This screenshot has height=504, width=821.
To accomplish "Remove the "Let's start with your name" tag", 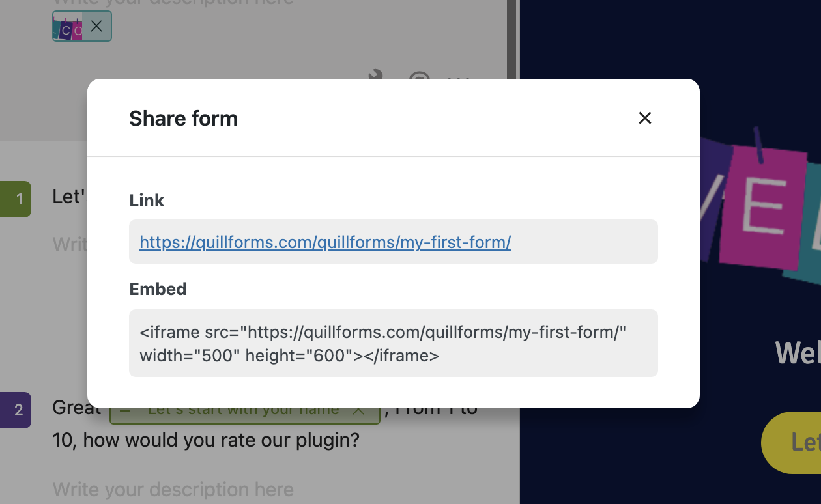I will [358, 411].
